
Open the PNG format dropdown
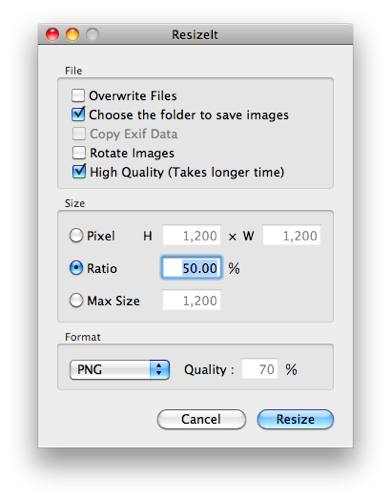tap(120, 369)
